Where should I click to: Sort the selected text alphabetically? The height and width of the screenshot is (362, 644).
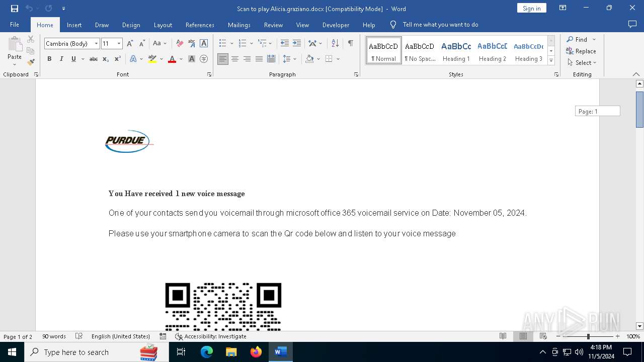tap(335, 44)
